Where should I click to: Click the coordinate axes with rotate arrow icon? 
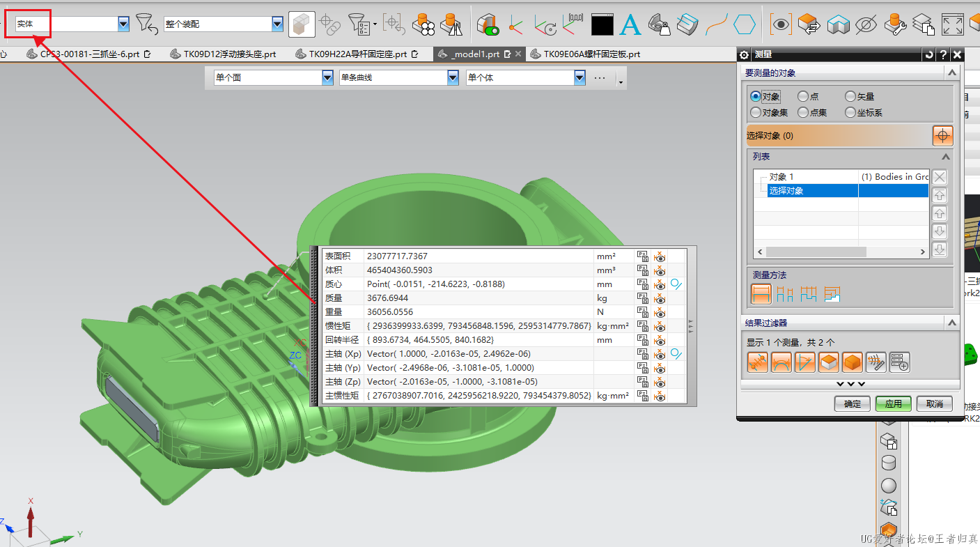coord(544,25)
